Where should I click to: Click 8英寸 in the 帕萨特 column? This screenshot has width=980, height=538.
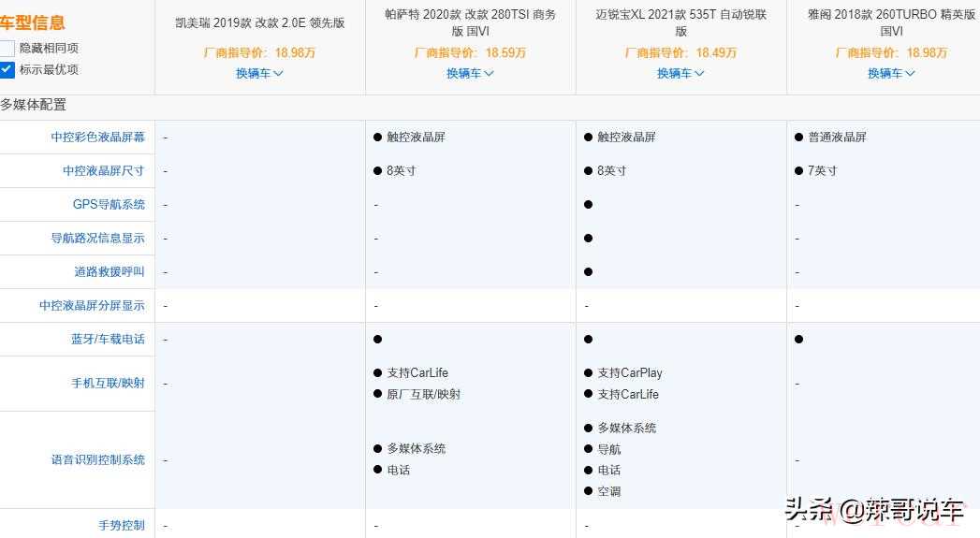click(x=402, y=170)
